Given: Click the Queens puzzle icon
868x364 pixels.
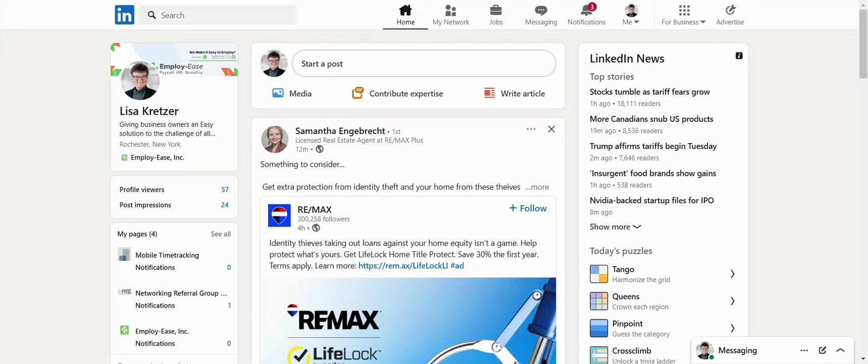Looking at the screenshot, I should point(599,301).
